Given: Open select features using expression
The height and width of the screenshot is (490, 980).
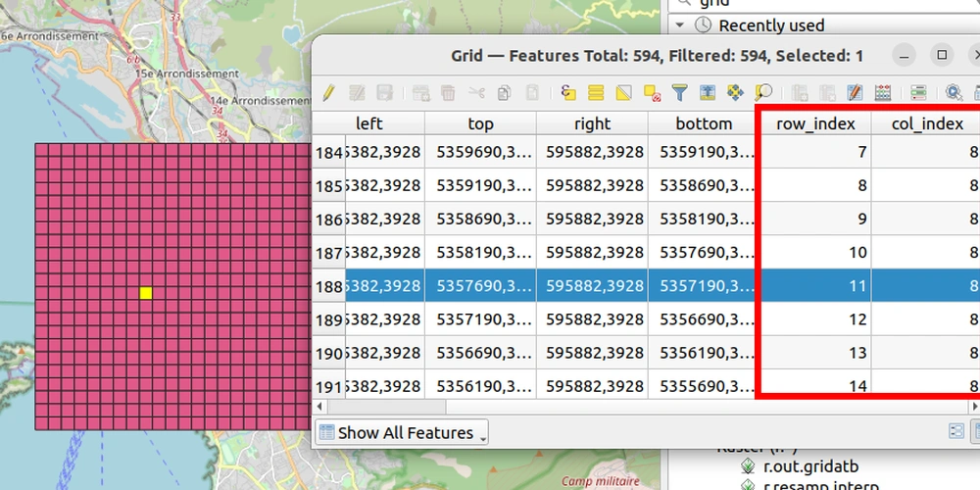Looking at the screenshot, I should click(x=568, y=93).
